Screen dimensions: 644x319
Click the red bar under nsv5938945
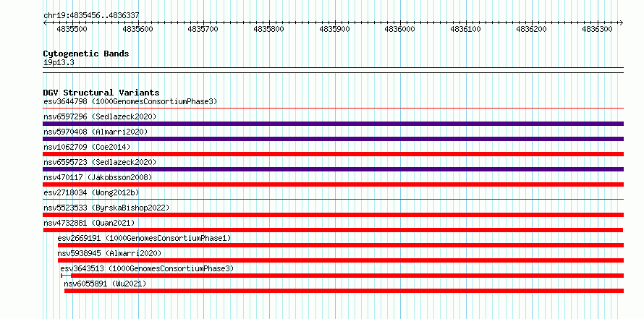tap(341, 260)
